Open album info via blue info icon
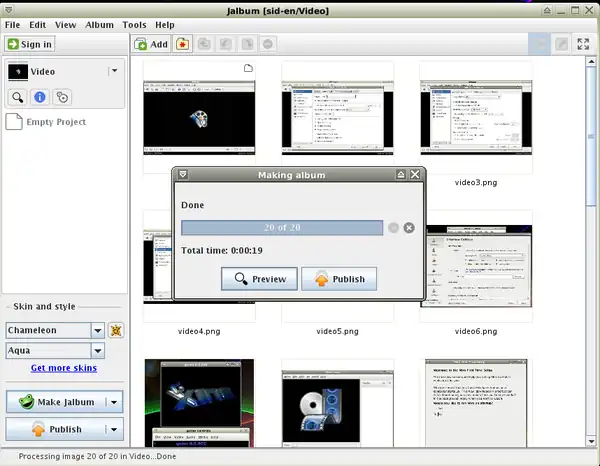Viewport: 600px width, 466px height. point(40,97)
